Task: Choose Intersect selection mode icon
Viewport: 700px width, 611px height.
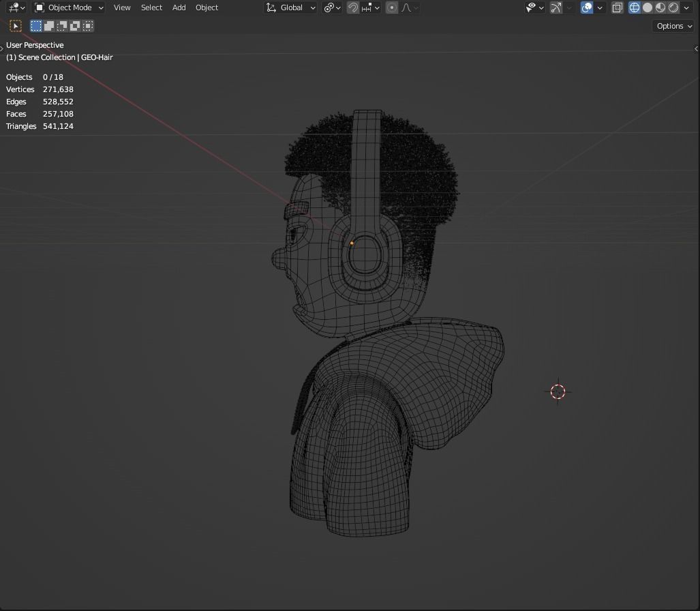Action: click(88, 26)
